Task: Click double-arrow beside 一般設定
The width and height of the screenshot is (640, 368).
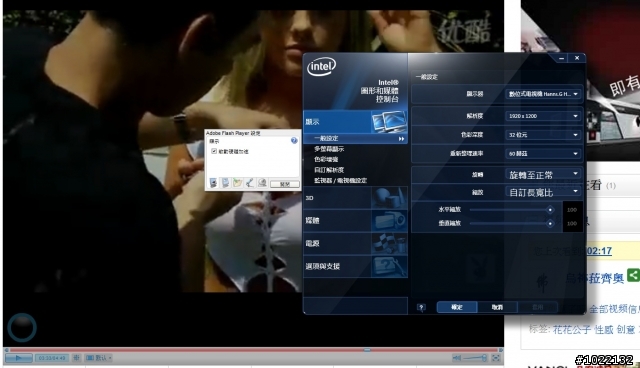Action: 401,139
